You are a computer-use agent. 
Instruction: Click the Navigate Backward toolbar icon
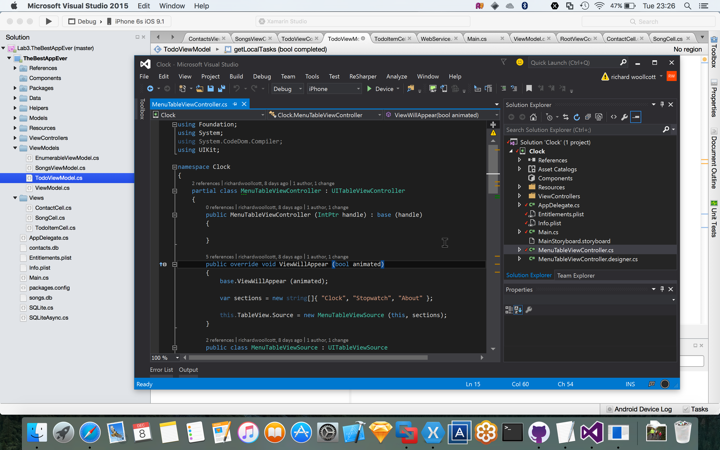click(150, 89)
